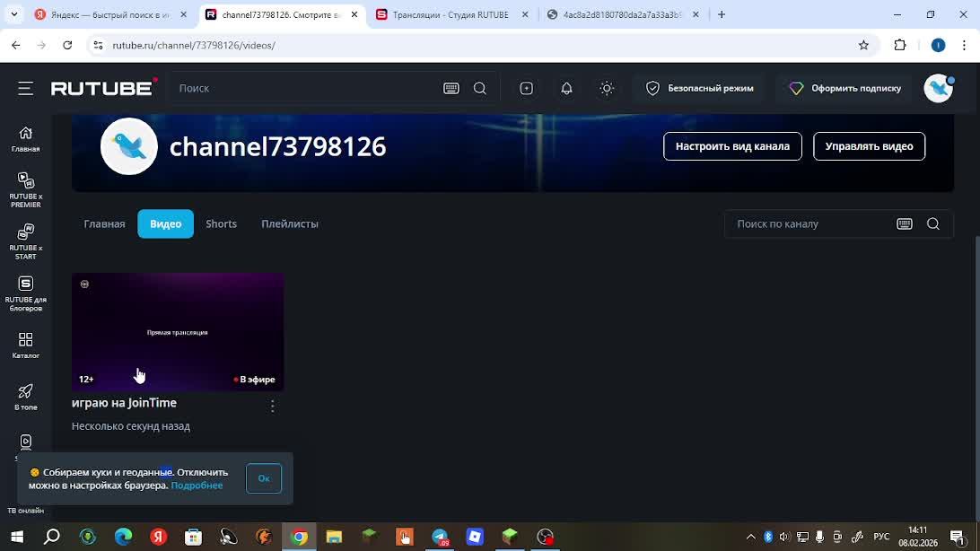
Task: Switch to Плейлисты tab
Action: coord(289,223)
